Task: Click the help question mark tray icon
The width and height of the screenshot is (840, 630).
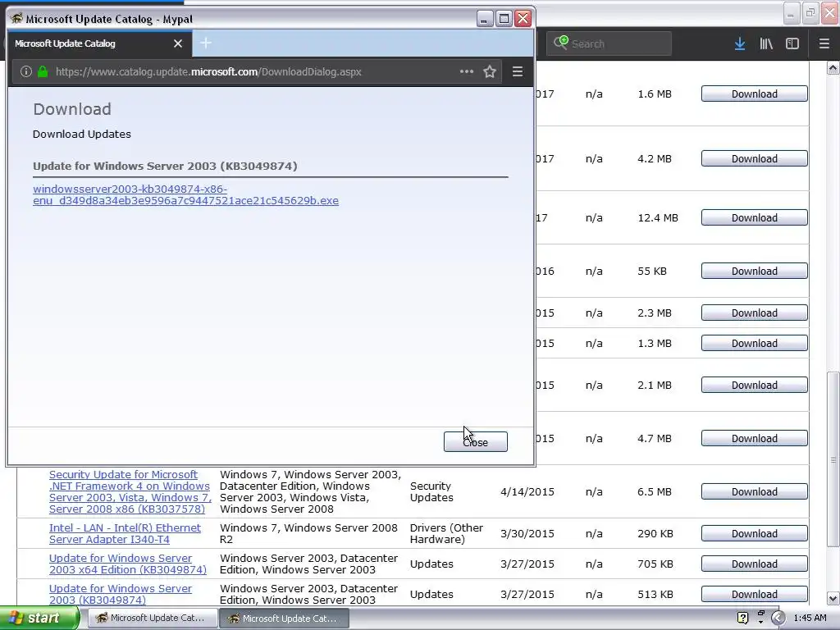Action: [742, 619]
